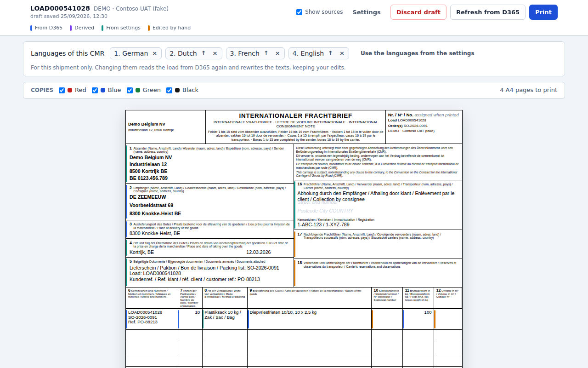Click Kundenref. customer ref PO-88213 line
This screenshot has height=368, width=588.
coord(195,279)
